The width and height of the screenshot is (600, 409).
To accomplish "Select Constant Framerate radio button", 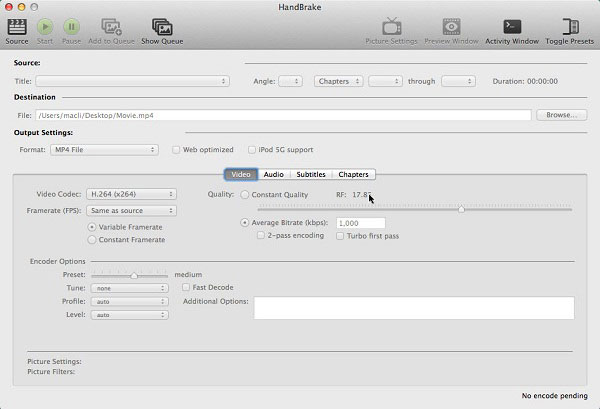I will (x=92, y=240).
